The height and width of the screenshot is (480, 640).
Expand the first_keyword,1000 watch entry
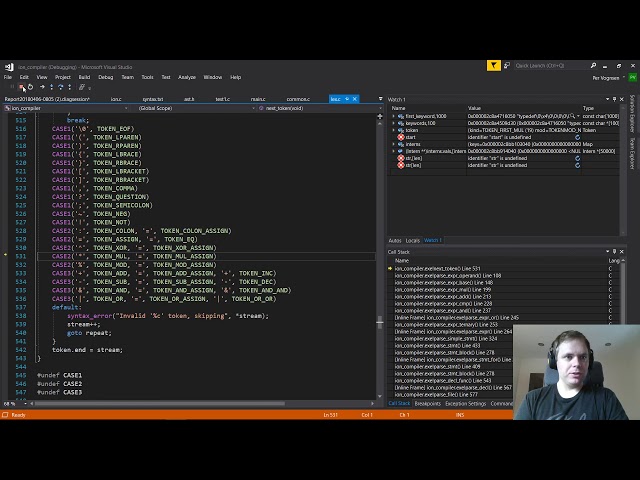tap(393, 116)
